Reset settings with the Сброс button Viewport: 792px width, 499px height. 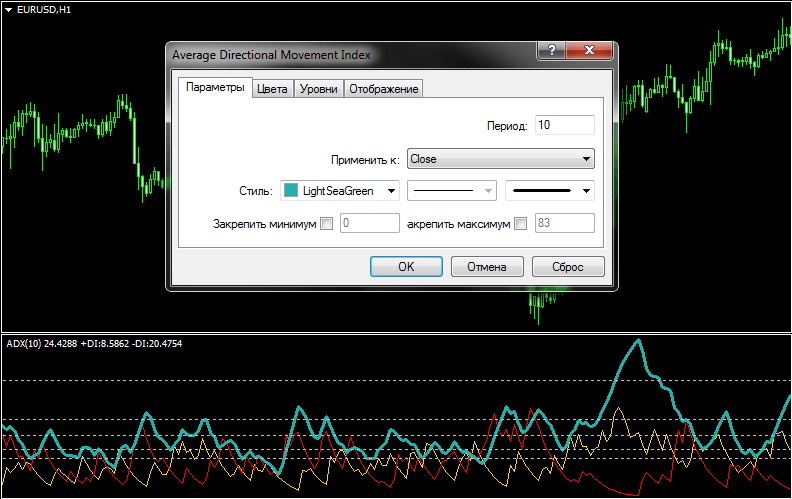(x=567, y=267)
